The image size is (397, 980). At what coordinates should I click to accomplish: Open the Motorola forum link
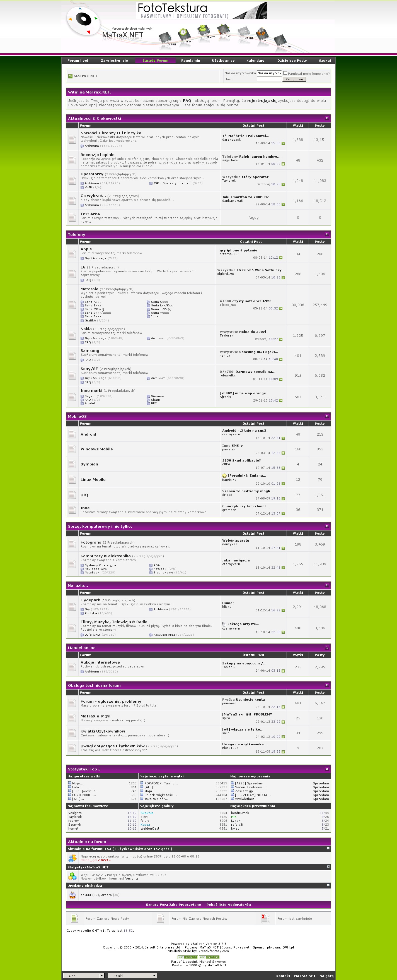click(89, 289)
